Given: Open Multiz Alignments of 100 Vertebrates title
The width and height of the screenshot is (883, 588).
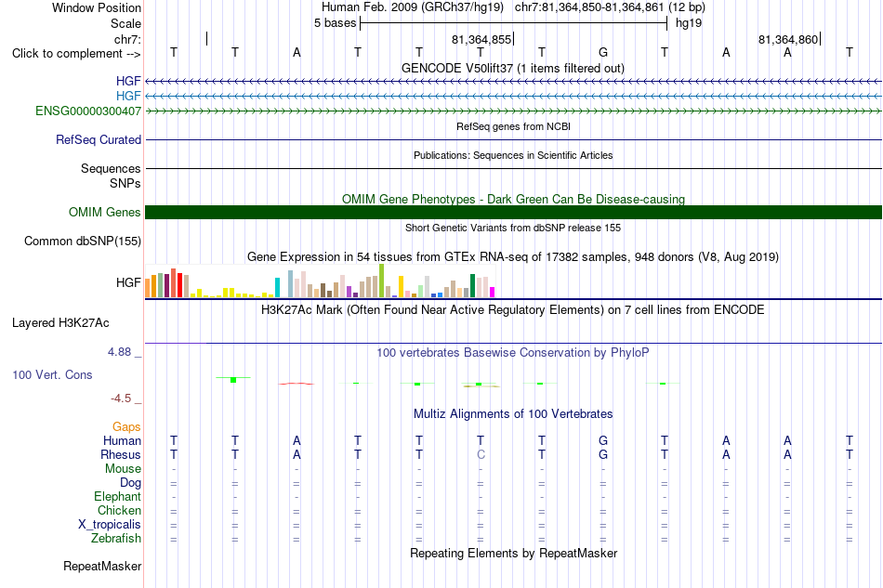Looking at the screenshot, I should coord(513,414).
